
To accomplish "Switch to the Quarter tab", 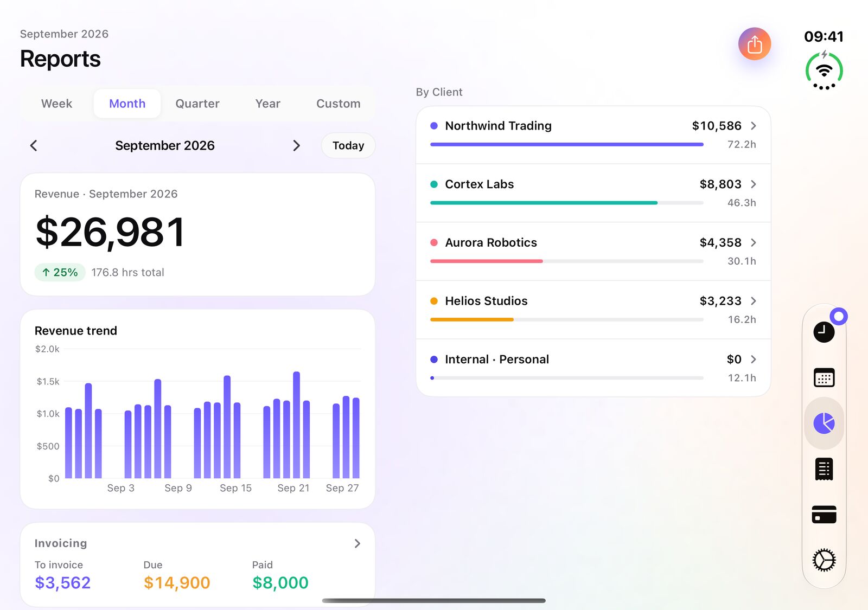I will tap(197, 104).
